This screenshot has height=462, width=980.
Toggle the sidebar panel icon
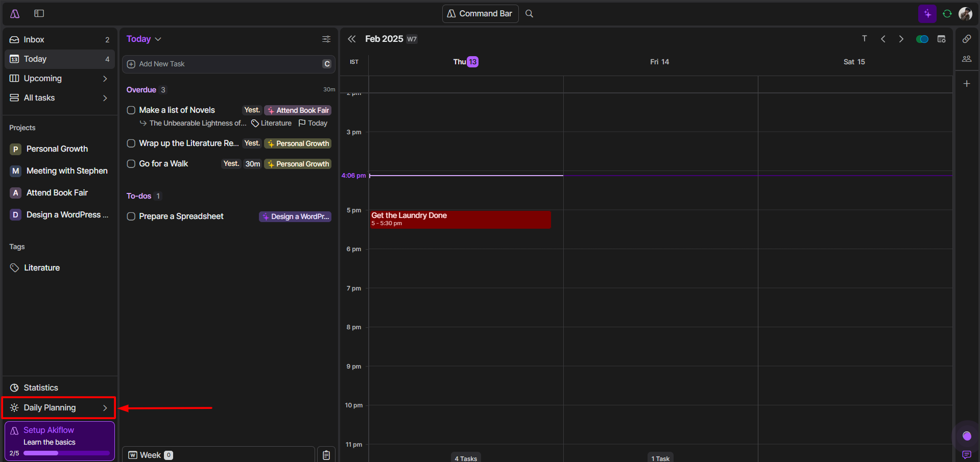[39, 13]
